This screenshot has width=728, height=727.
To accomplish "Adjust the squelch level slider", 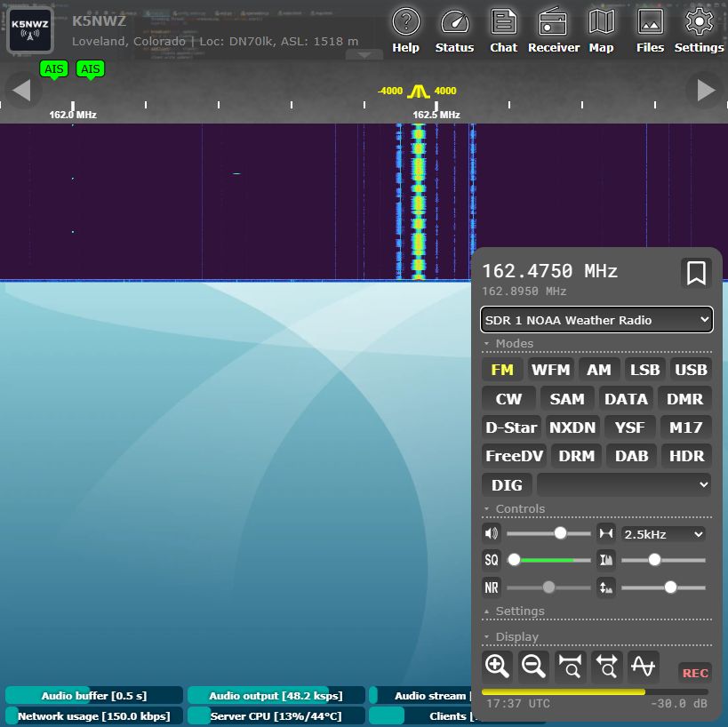I will [x=548, y=560].
